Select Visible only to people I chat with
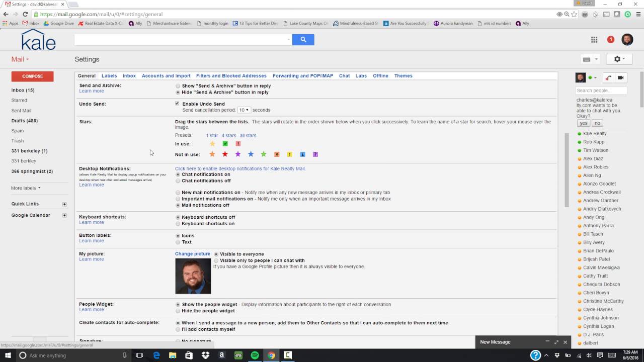644x362 pixels. [216, 260]
